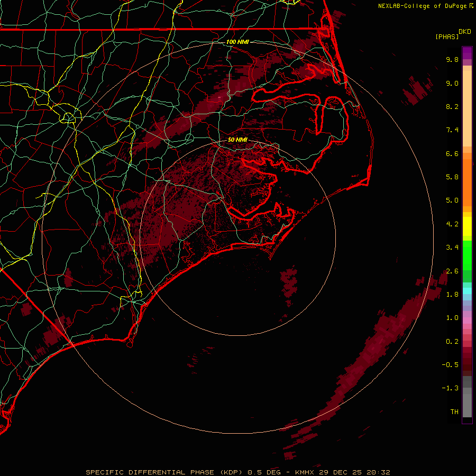Click the 5.0 value on color scale
476x476 pixels.
click(x=452, y=200)
